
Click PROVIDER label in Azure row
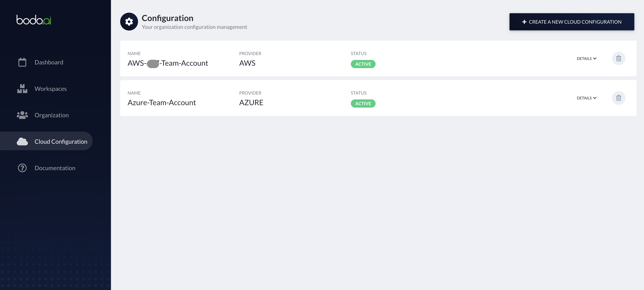[250, 93]
